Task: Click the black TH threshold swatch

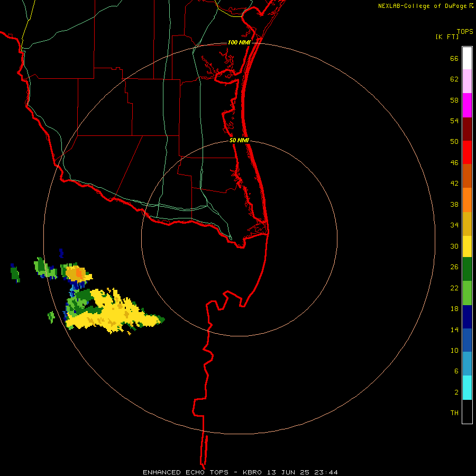Action: (x=467, y=411)
